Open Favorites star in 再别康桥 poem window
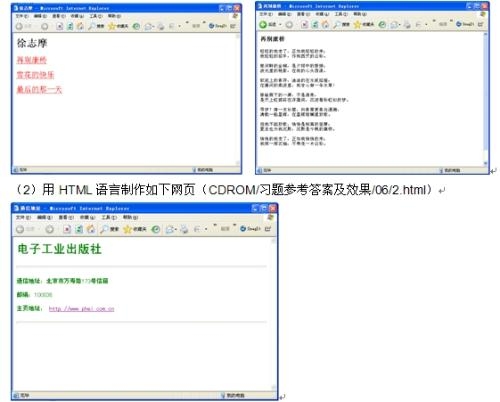500x402 pixels. pyautogui.click(x=357, y=24)
